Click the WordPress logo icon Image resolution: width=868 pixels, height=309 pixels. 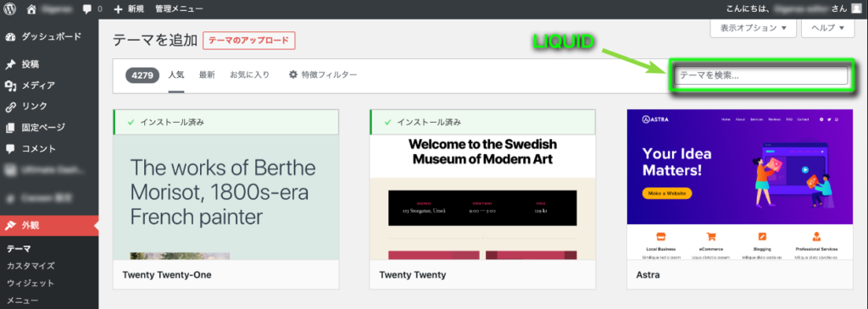tap(9, 8)
